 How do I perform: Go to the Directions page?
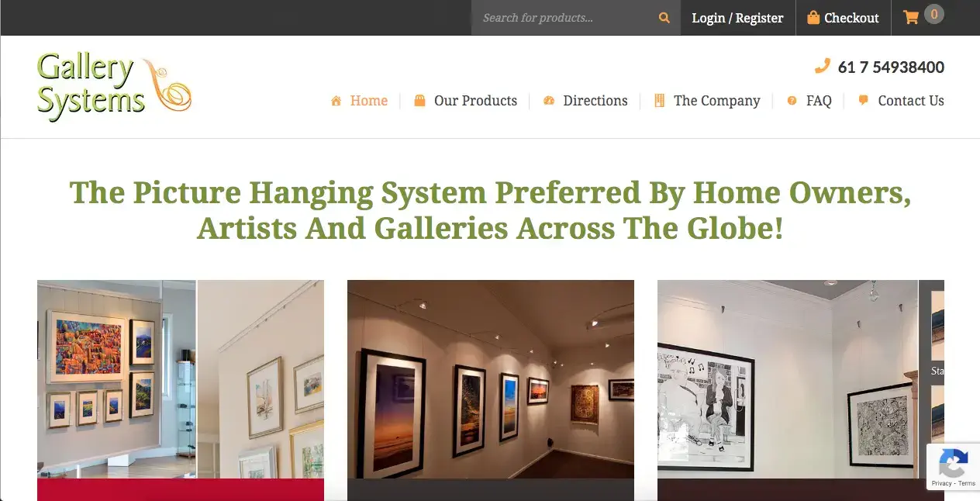(x=595, y=101)
